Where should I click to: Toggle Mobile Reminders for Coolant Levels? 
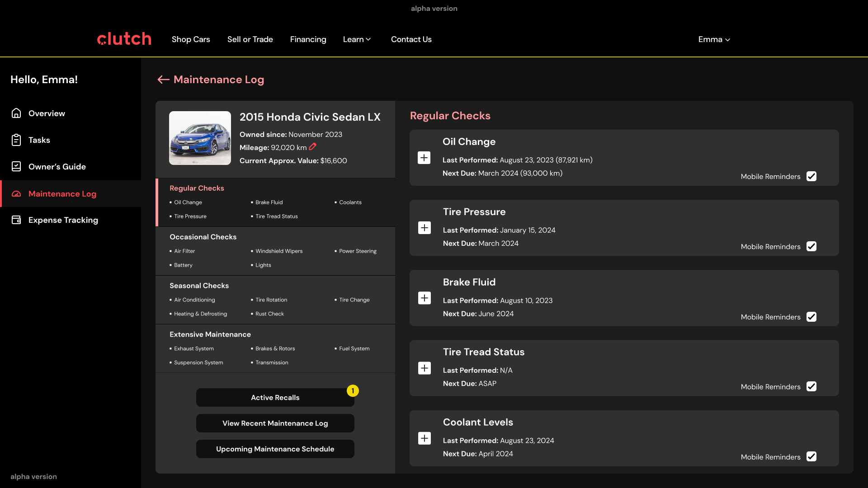(x=811, y=456)
